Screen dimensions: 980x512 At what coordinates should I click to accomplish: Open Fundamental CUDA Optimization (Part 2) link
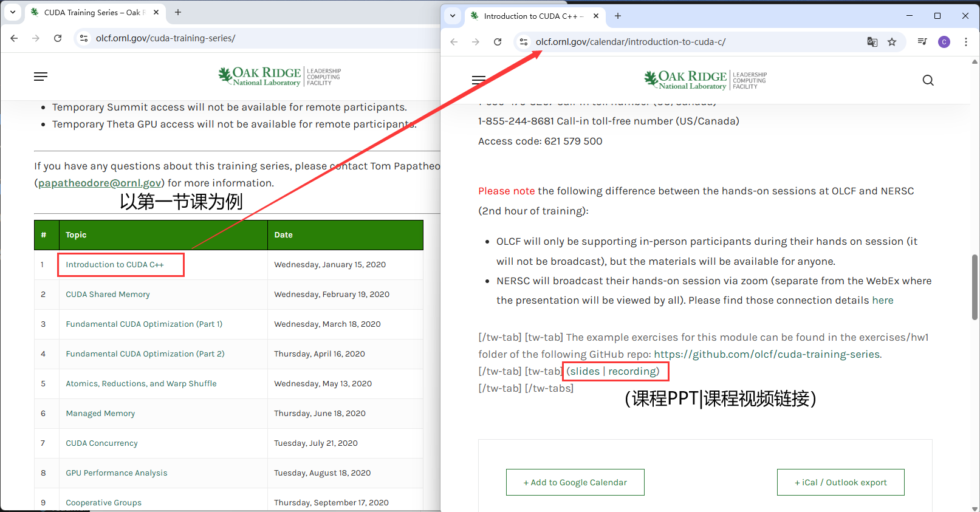tap(145, 354)
